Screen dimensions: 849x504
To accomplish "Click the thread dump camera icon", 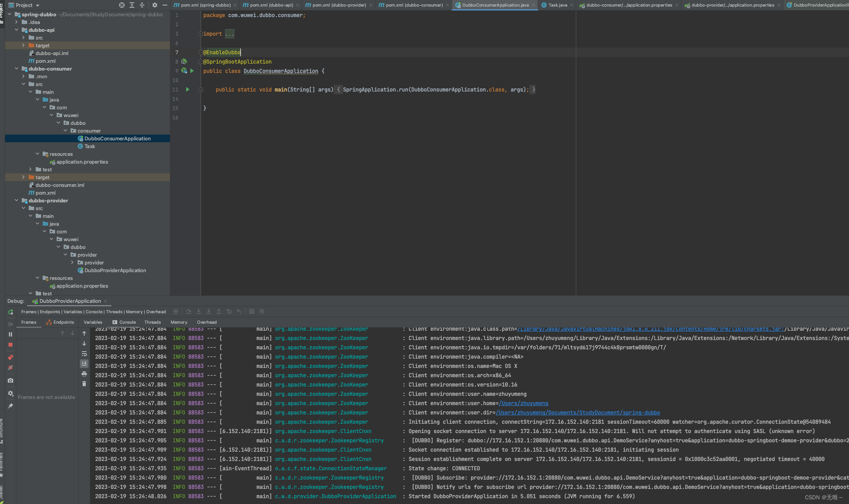I will click(10, 380).
